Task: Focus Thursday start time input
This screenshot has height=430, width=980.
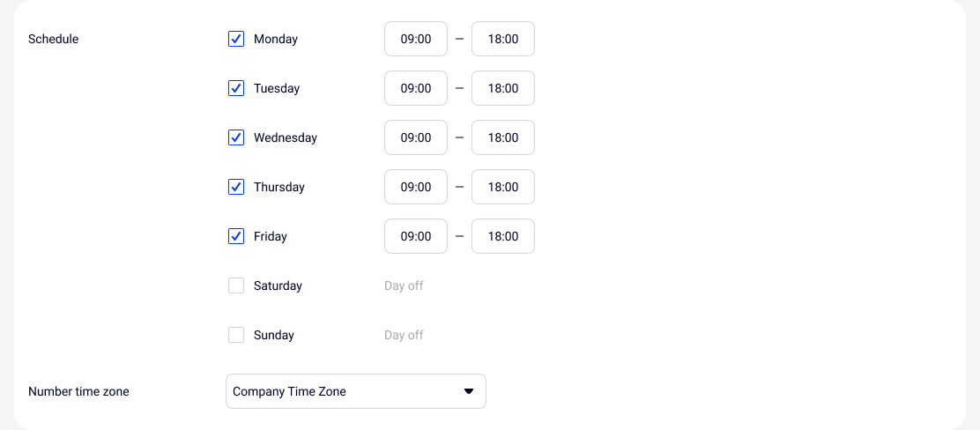Action: point(416,187)
